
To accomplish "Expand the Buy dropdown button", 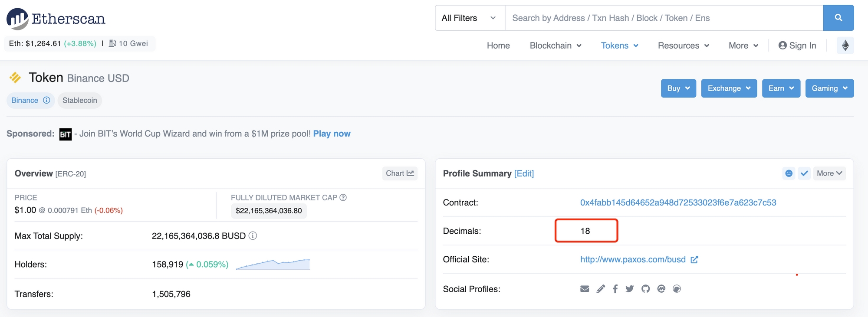I will 678,88.
